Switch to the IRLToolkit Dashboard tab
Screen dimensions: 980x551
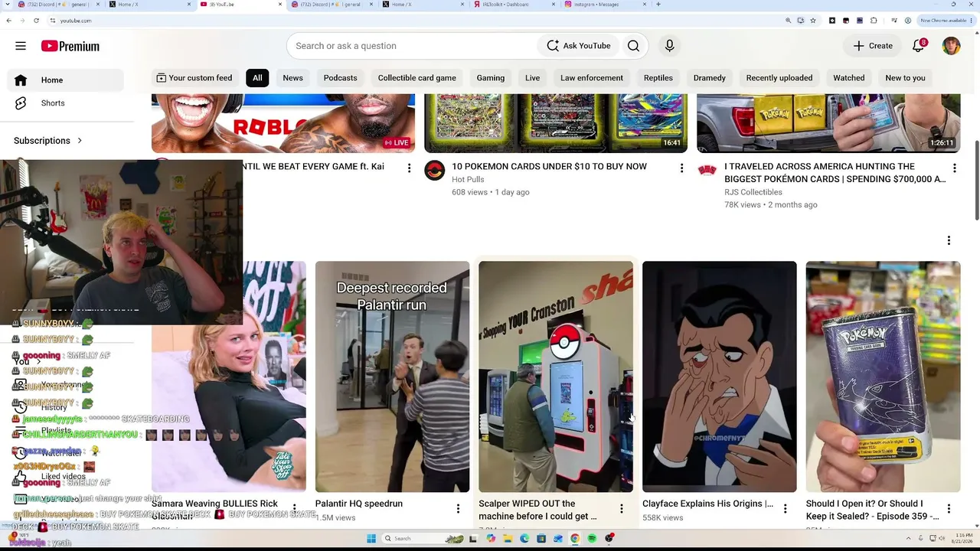click(x=514, y=5)
